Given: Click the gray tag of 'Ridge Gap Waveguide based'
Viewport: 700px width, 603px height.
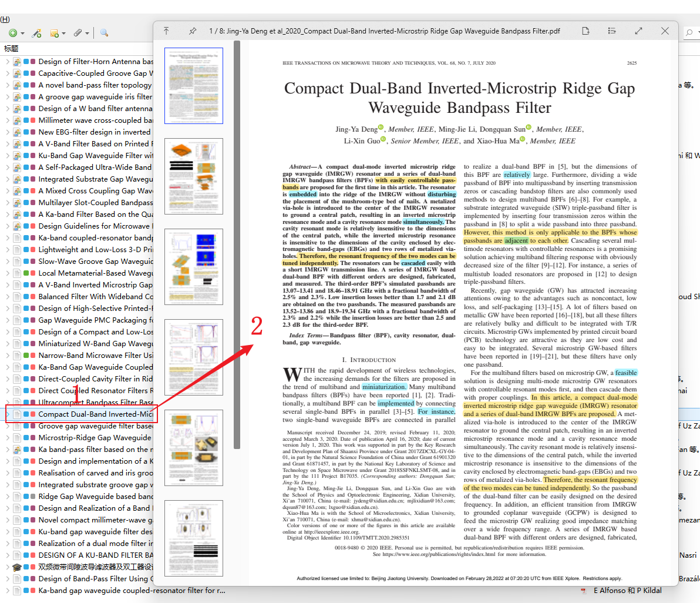Looking at the screenshot, I should [x=33, y=496].
